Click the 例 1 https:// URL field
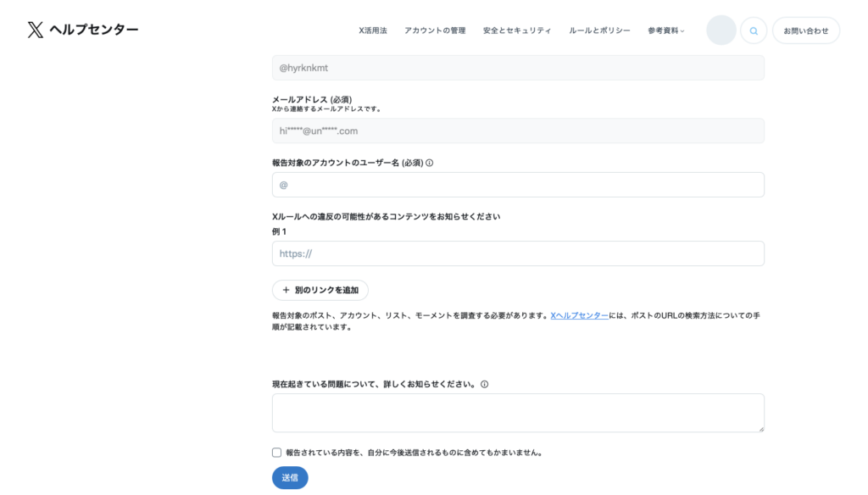This screenshot has width=868, height=495. 518,253
